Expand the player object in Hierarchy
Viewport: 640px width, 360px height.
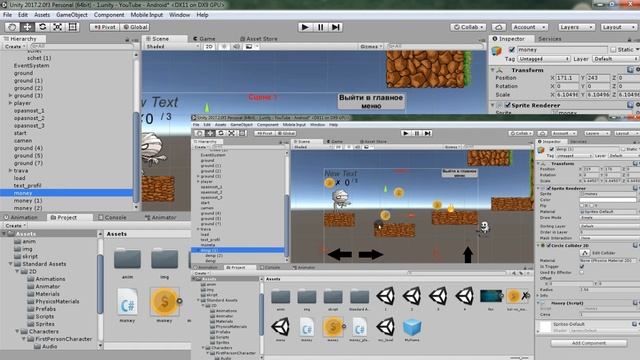point(10,103)
